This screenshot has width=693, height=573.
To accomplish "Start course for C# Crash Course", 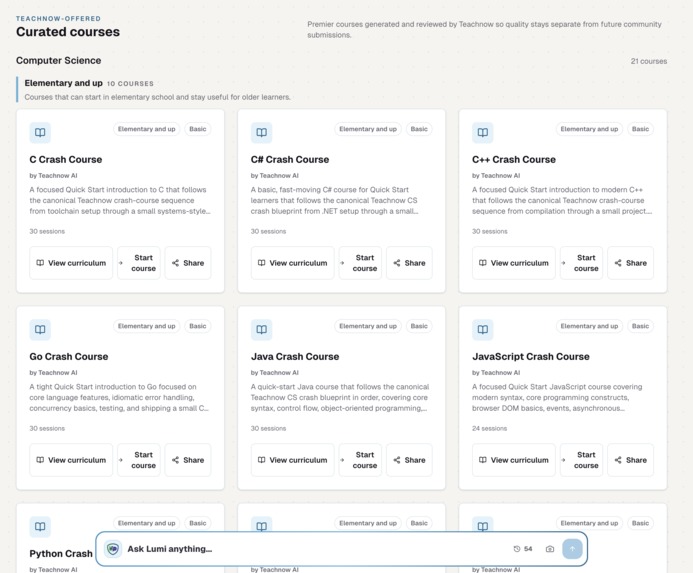I will [x=360, y=263].
